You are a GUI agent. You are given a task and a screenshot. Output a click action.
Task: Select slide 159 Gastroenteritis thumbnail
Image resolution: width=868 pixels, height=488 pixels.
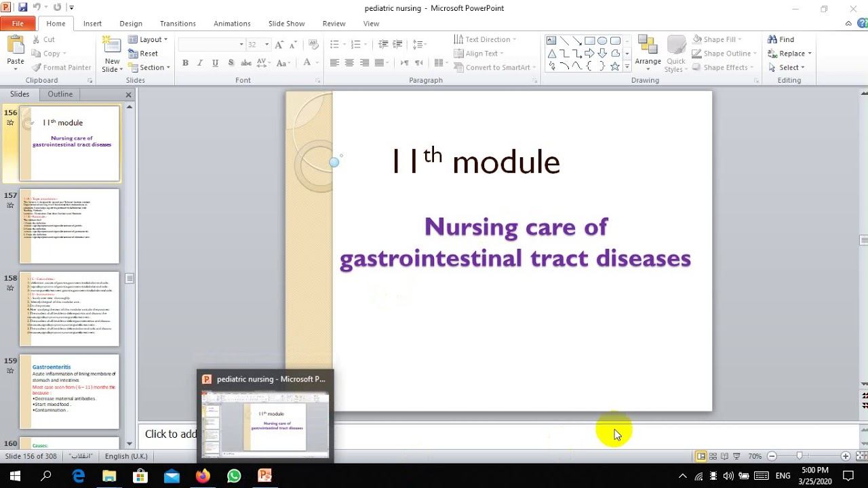69,392
